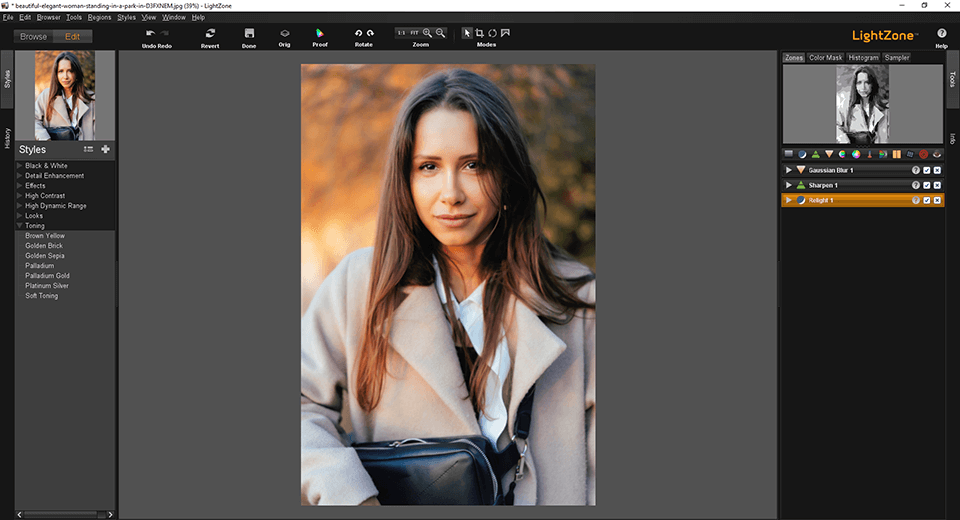
Task: Rotate image clockwise
Action: [370, 33]
